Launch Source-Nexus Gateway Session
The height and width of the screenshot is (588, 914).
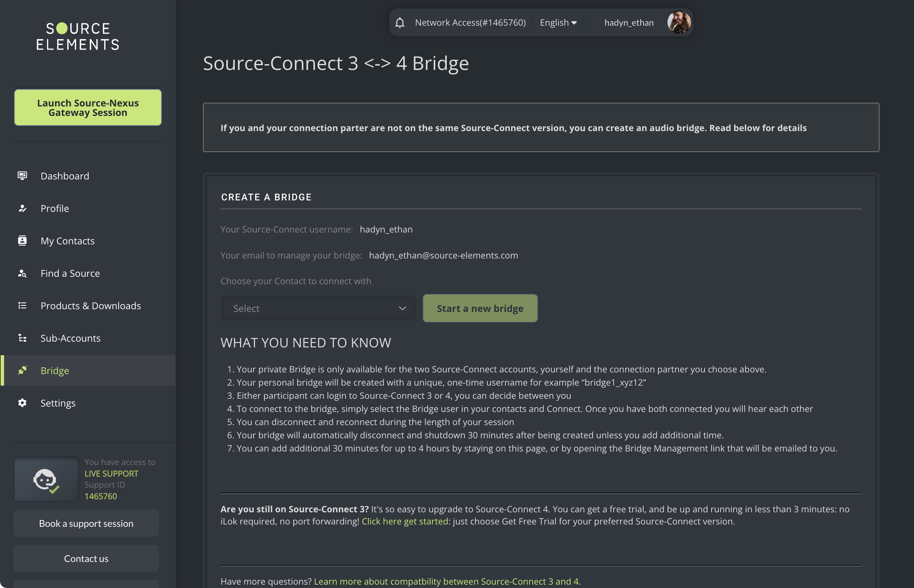click(x=88, y=108)
